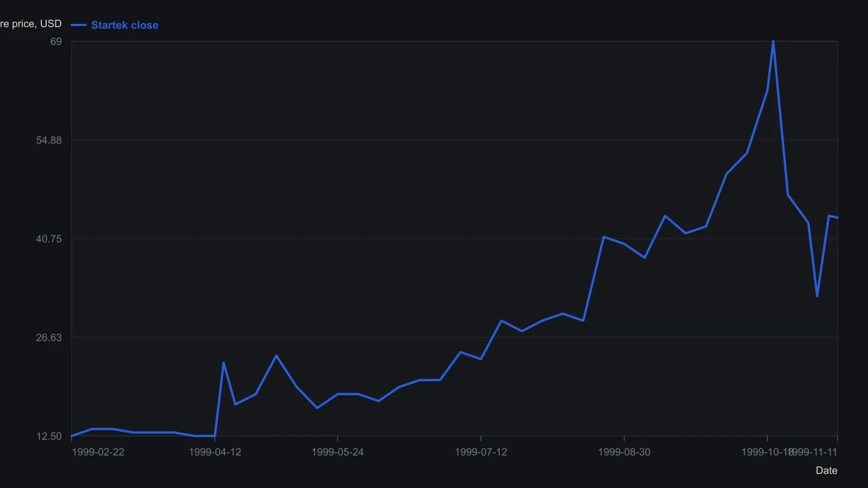Click the 1999-08-30 date label
This screenshot has height=488, width=868.
(624, 452)
